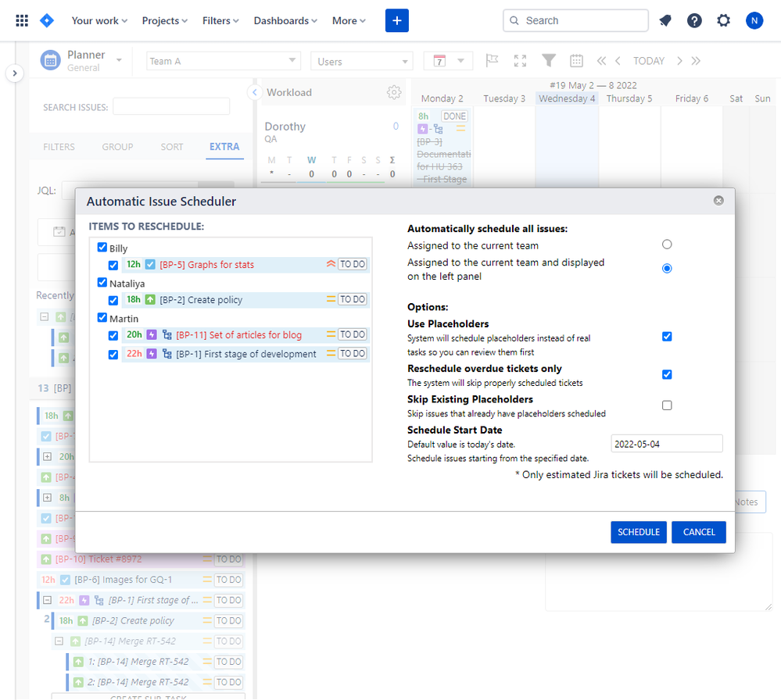Viewport: 781px width, 700px height.
Task: Click the blue plus create button
Action: [x=397, y=20]
